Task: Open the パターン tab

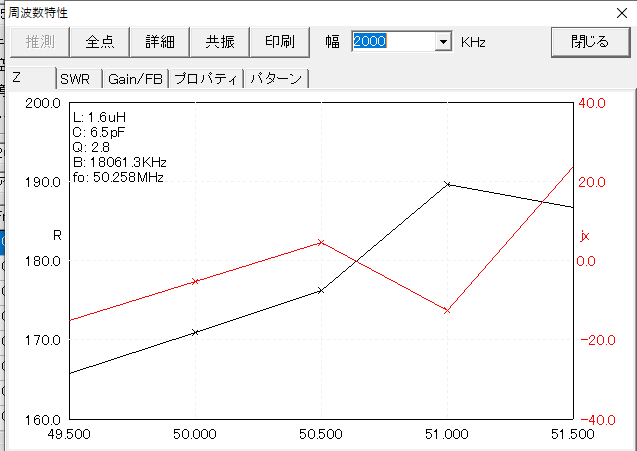Action: point(276,79)
